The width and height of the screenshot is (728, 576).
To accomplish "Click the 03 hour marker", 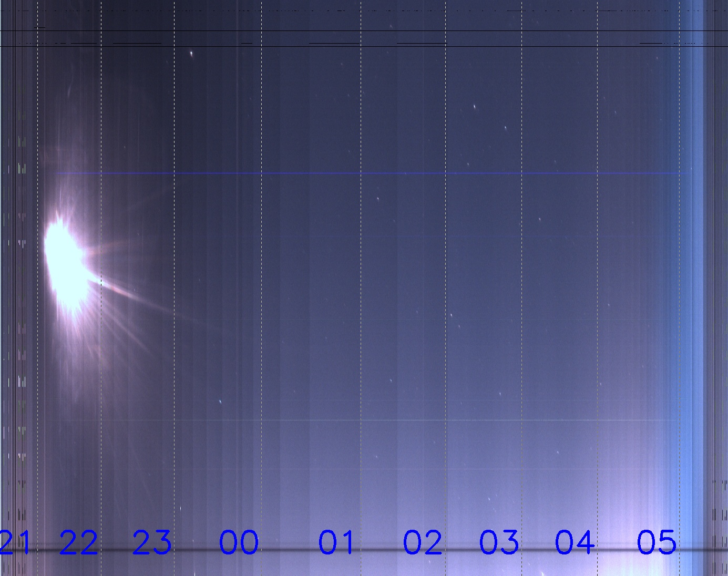I will [x=499, y=542].
